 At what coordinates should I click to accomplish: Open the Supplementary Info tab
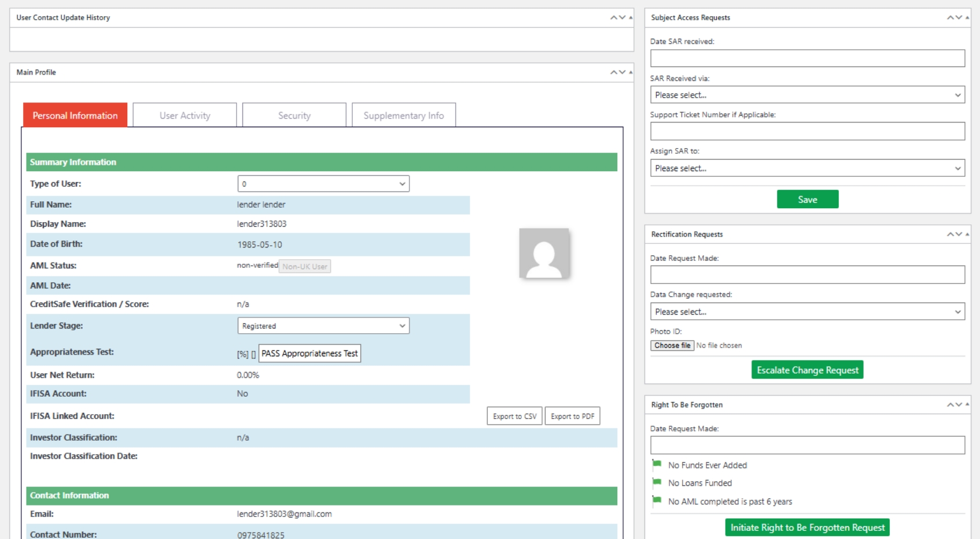coord(403,116)
